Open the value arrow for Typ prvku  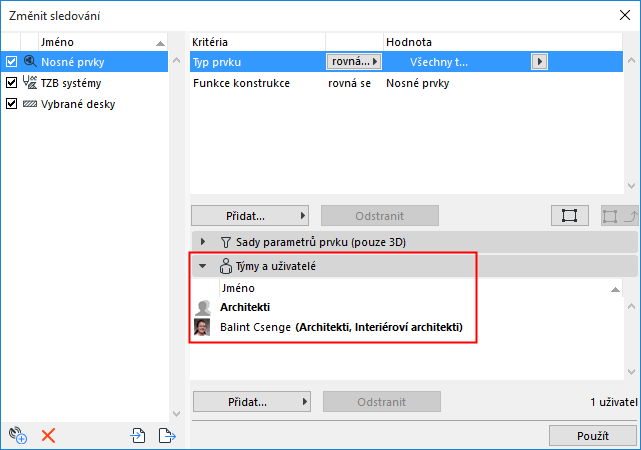539,62
